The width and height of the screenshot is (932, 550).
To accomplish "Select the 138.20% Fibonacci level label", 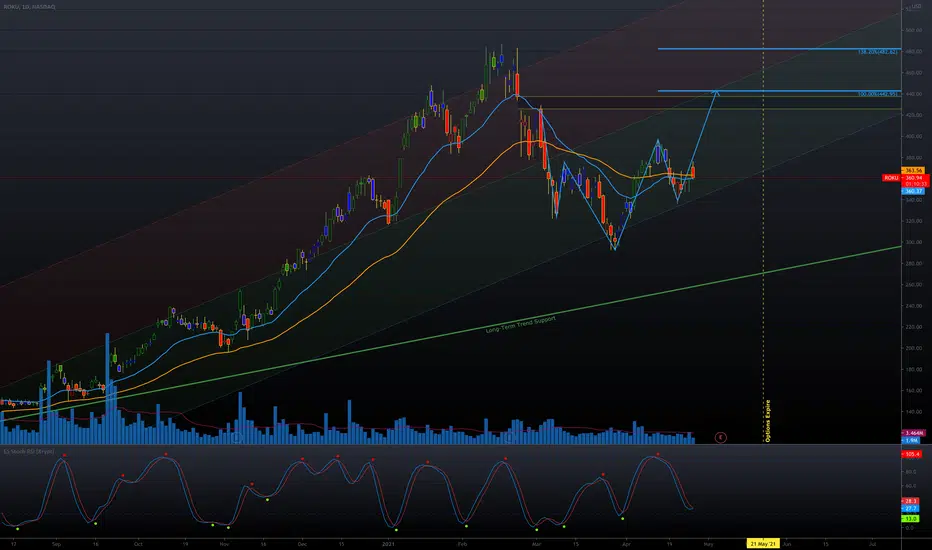I will 878,52.
